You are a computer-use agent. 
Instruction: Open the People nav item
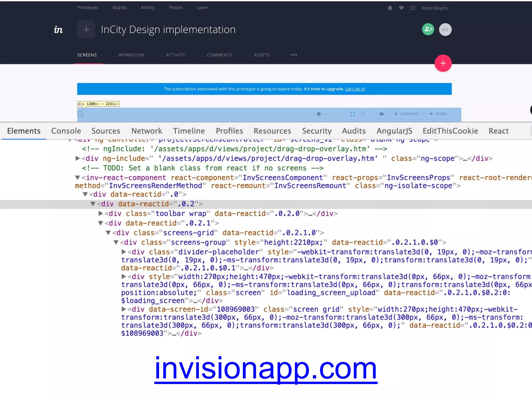[x=176, y=8]
